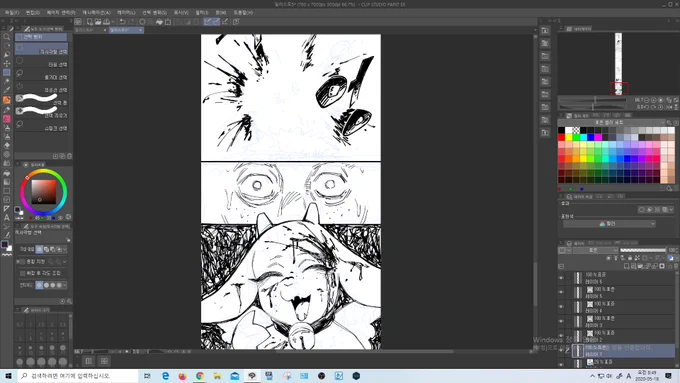The height and width of the screenshot is (383, 680).
Task: Expand the selection mode options arrow
Action: tap(65, 249)
